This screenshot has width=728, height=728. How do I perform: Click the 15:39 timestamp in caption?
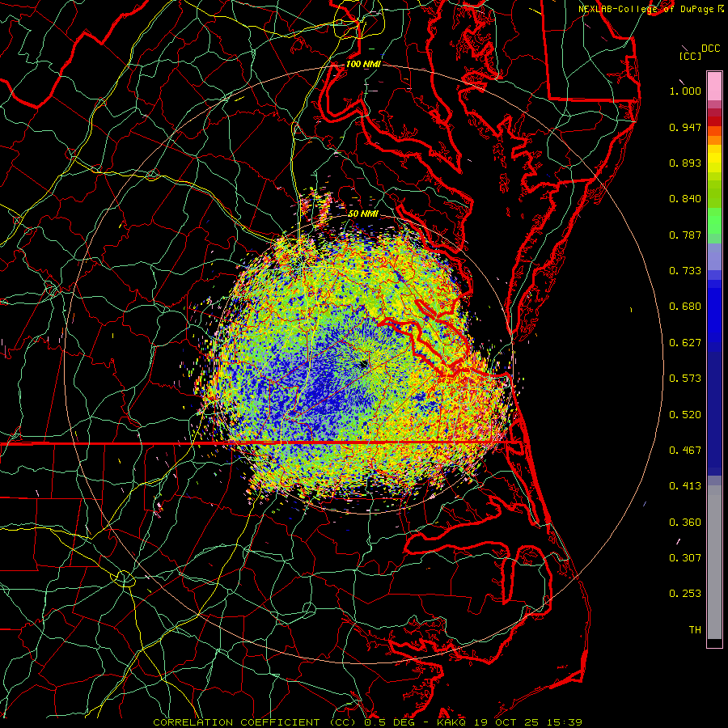pyautogui.click(x=565, y=722)
